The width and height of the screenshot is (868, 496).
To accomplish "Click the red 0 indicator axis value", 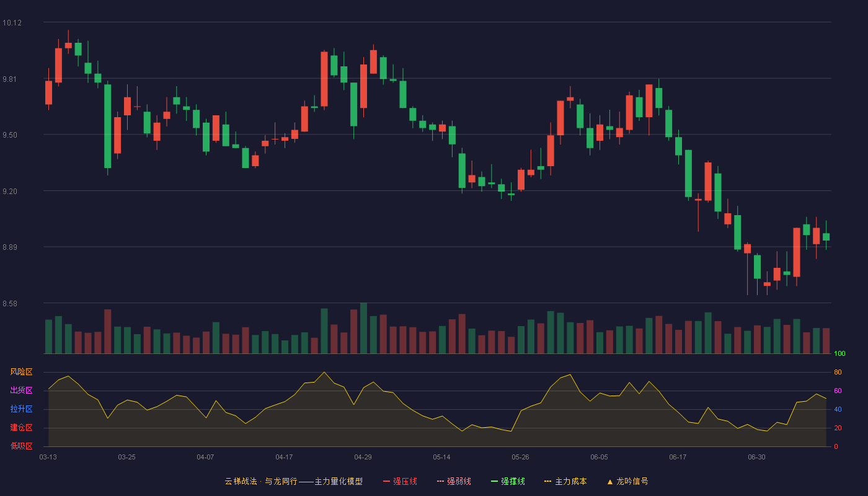I will pos(836,446).
